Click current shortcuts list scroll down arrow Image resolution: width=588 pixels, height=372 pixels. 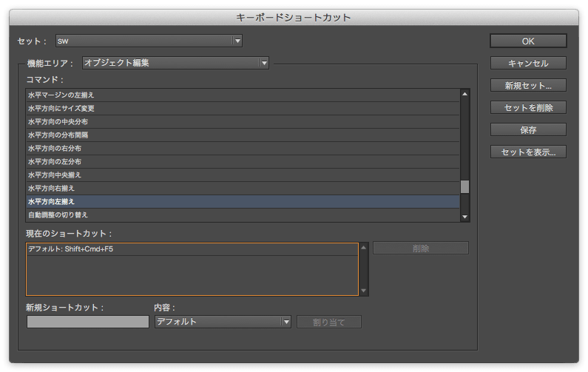pyautogui.click(x=363, y=291)
